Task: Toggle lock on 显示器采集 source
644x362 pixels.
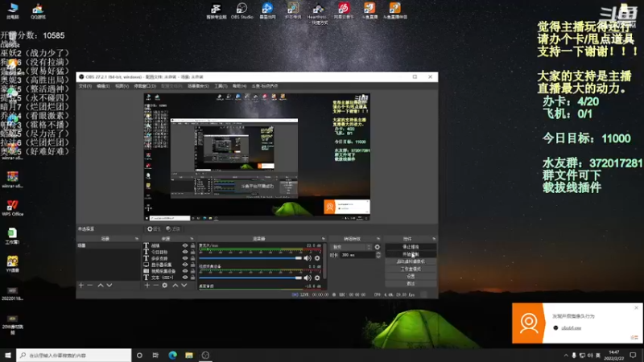Action: 192,265
